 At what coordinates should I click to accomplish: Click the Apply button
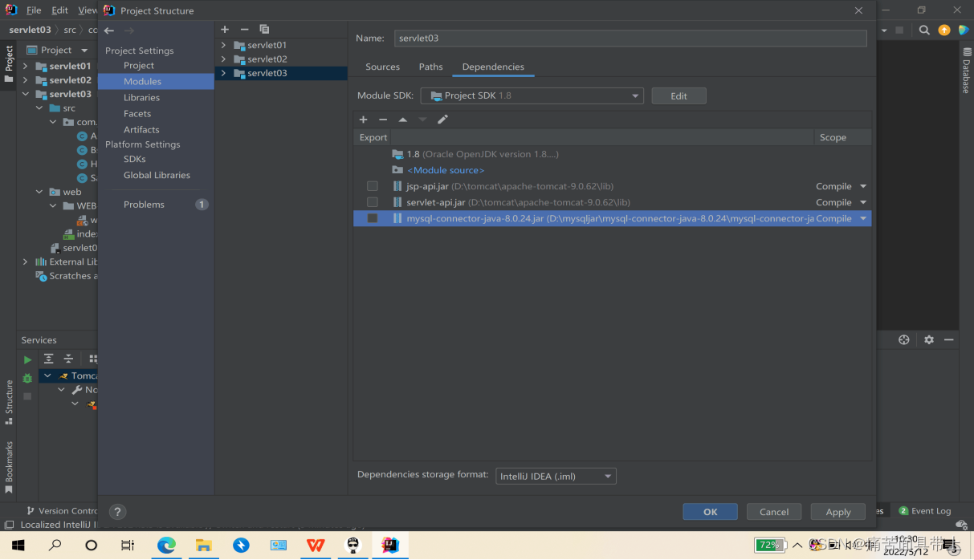(x=838, y=512)
